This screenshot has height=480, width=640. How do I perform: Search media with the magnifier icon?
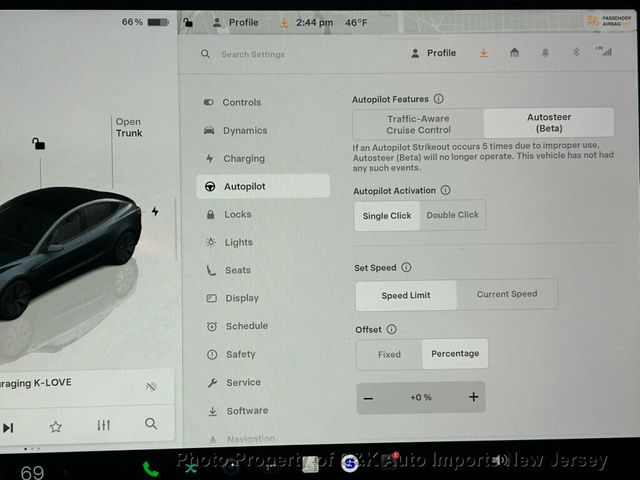tap(151, 424)
